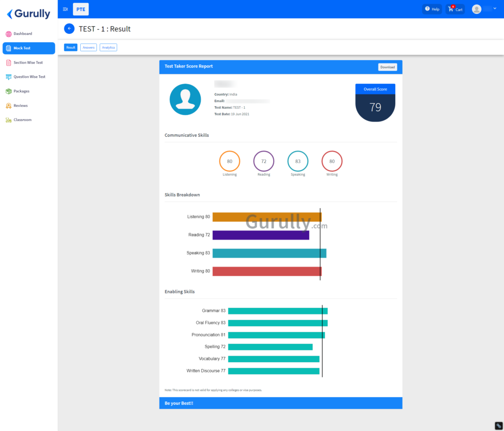Download the score report

coord(387,67)
